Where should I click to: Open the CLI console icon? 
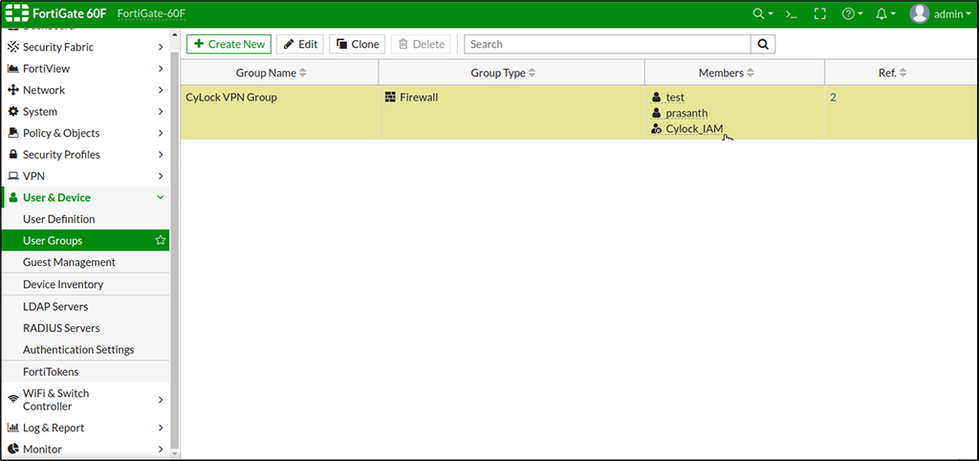(791, 14)
